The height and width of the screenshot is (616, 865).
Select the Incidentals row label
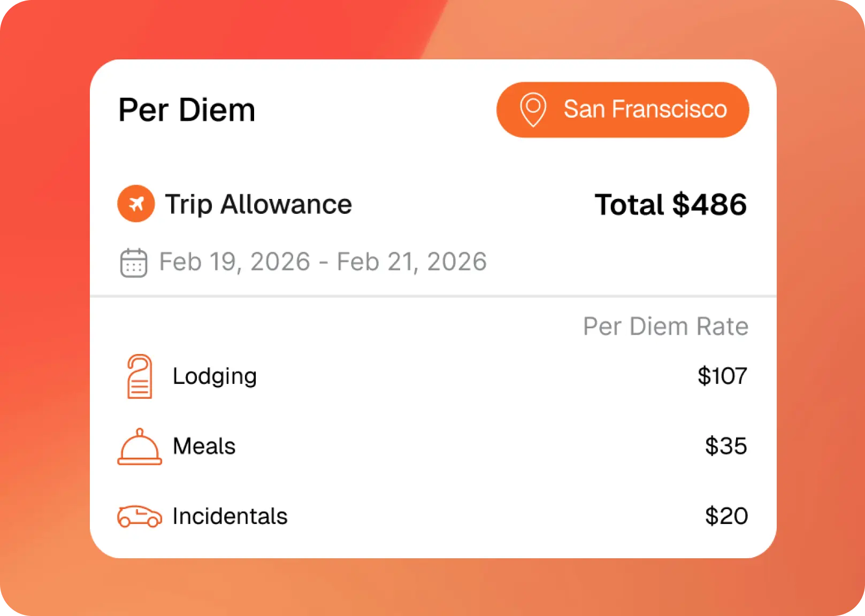pyautogui.click(x=230, y=516)
